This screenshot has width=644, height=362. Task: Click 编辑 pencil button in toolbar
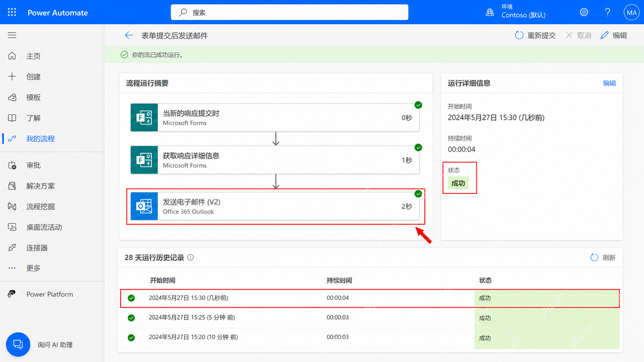[614, 35]
